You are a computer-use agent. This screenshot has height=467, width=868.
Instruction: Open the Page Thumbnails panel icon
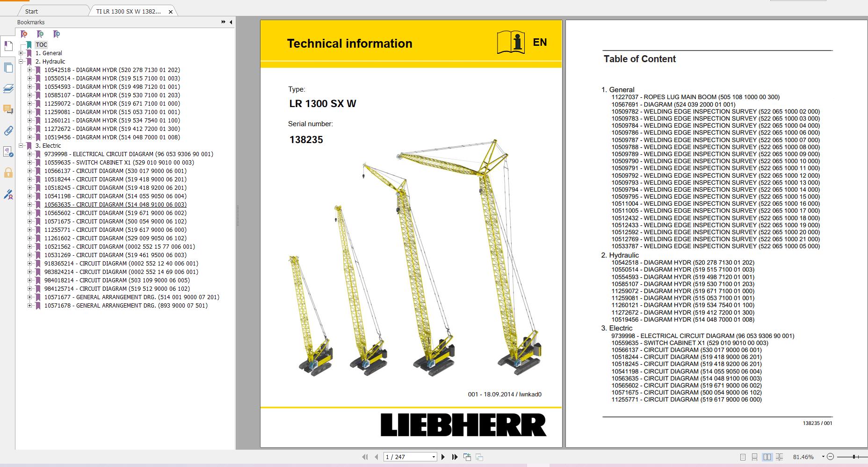pos(7,68)
